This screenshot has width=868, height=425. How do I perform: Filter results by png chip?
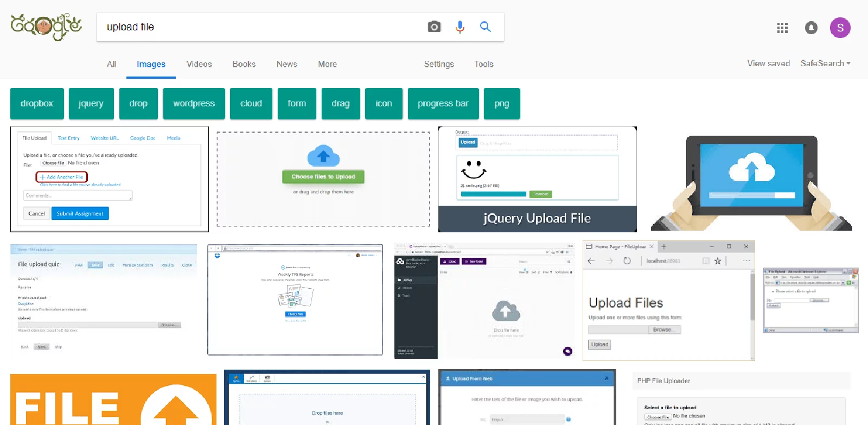coord(502,104)
